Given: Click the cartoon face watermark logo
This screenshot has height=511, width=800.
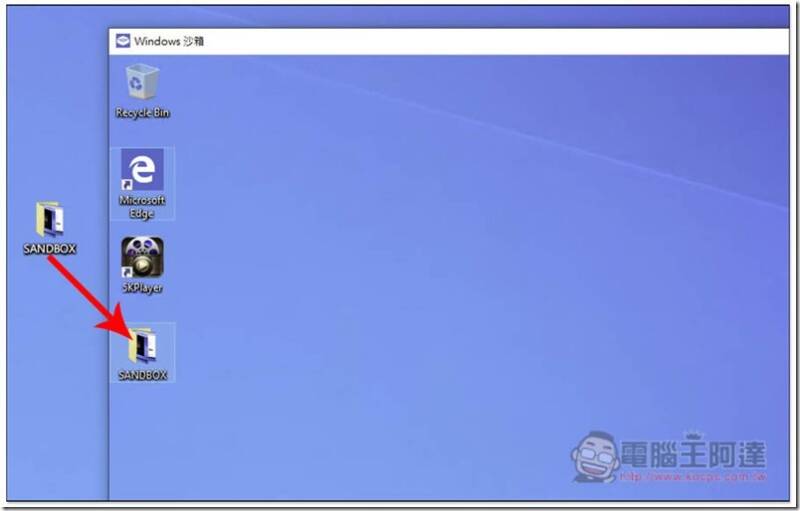Looking at the screenshot, I should click(x=595, y=457).
